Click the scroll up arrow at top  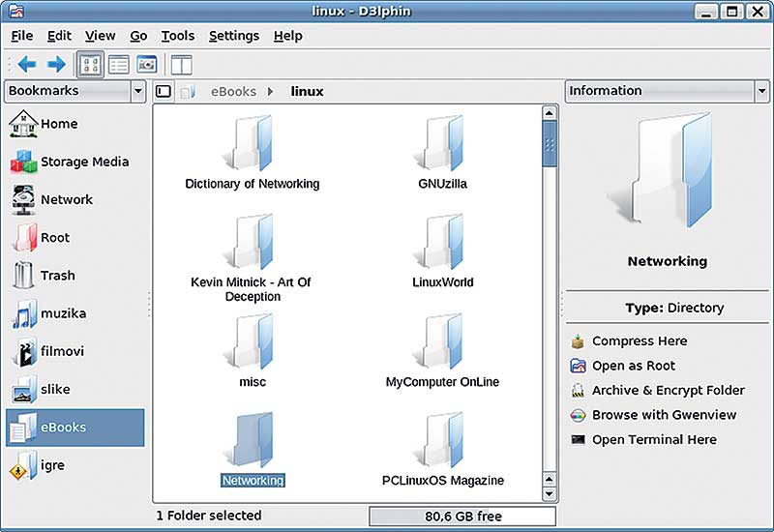[x=549, y=113]
